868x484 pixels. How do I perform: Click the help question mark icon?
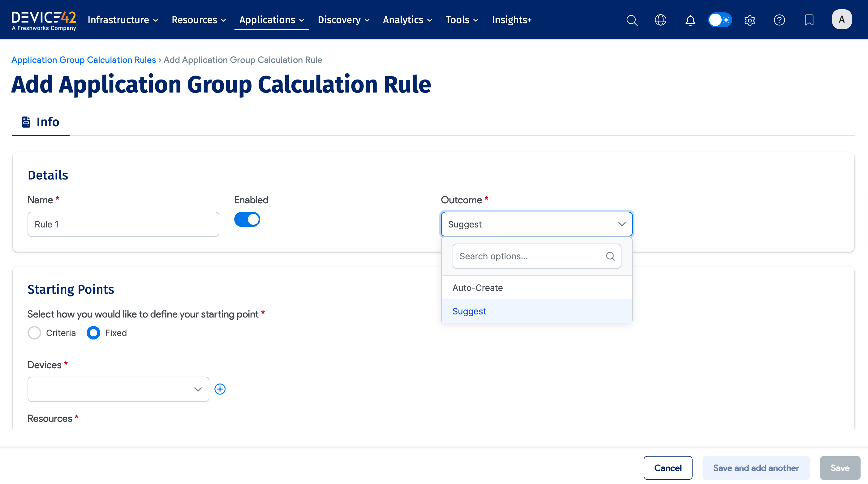tap(779, 20)
